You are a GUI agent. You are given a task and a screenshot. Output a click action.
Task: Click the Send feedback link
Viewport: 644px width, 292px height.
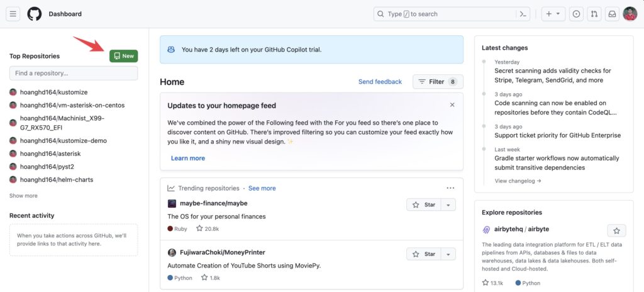380,82
